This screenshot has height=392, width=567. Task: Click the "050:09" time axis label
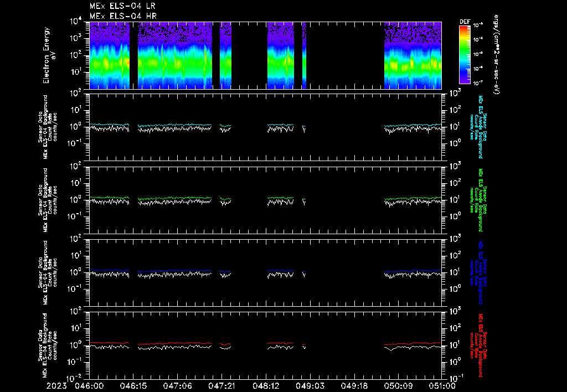[x=398, y=386]
